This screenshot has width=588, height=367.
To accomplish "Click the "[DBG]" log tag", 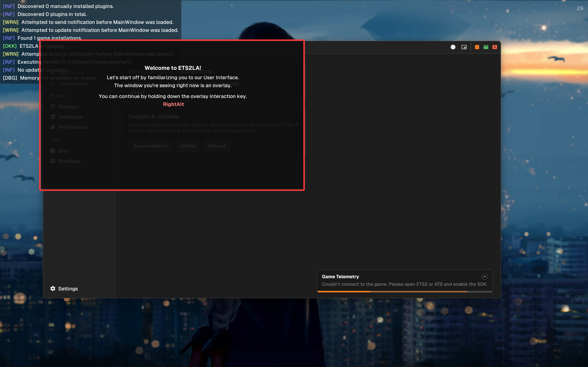I will (10, 78).
